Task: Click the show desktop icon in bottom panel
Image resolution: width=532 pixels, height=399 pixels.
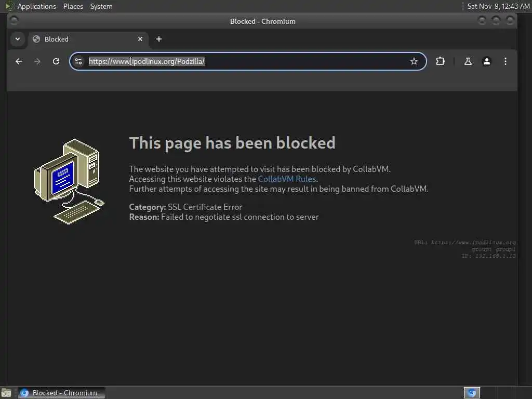Action: click(6, 393)
